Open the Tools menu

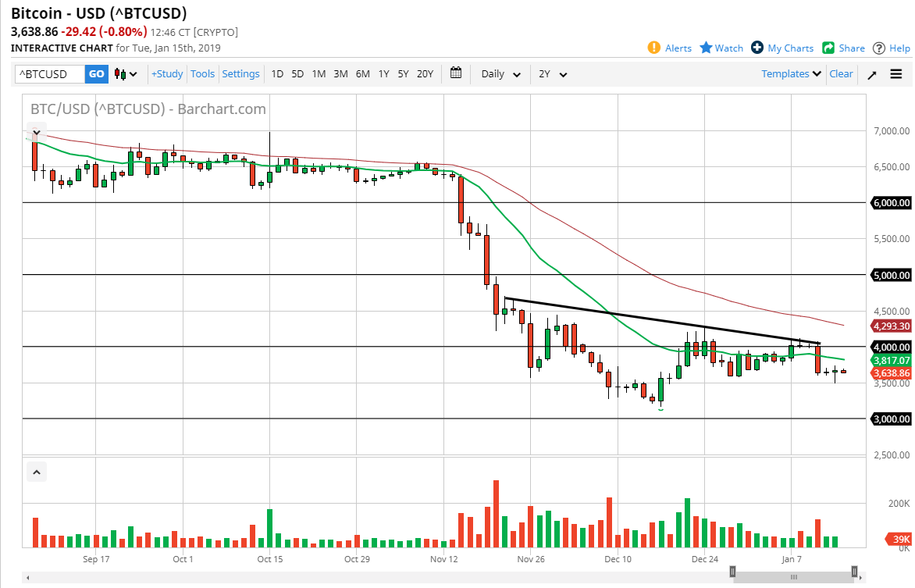(202, 73)
